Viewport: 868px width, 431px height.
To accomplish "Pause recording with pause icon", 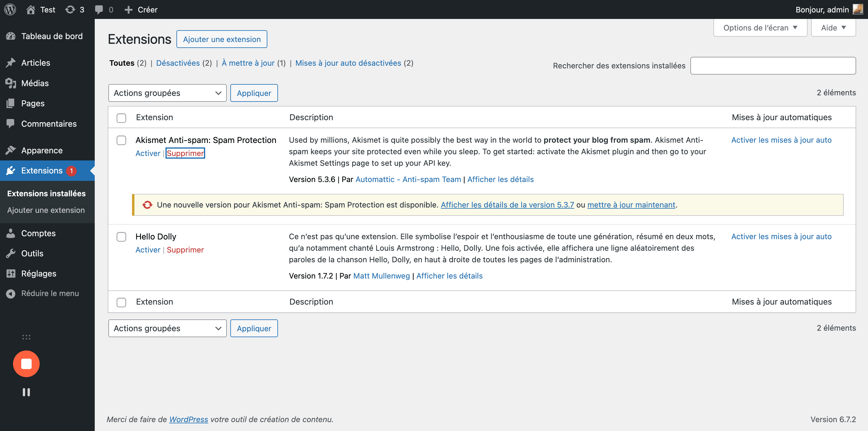I will pyautogui.click(x=26, y=392).
